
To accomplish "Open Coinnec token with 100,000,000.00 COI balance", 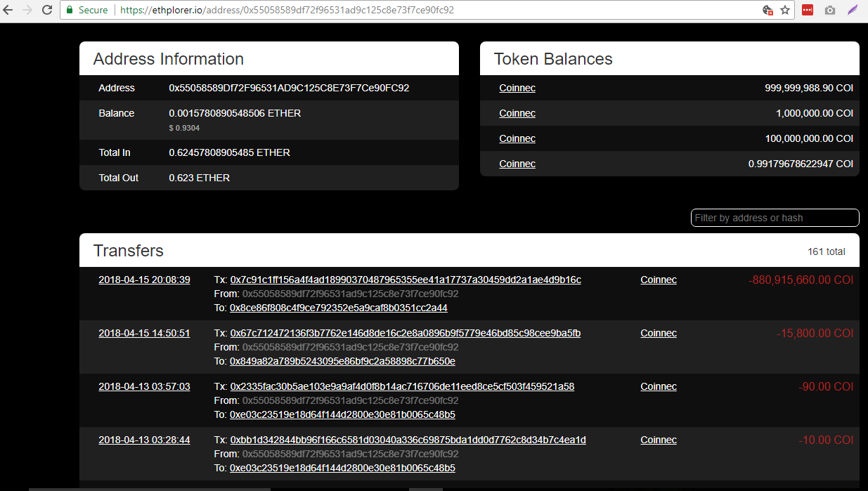I will [x=517, y=138].
